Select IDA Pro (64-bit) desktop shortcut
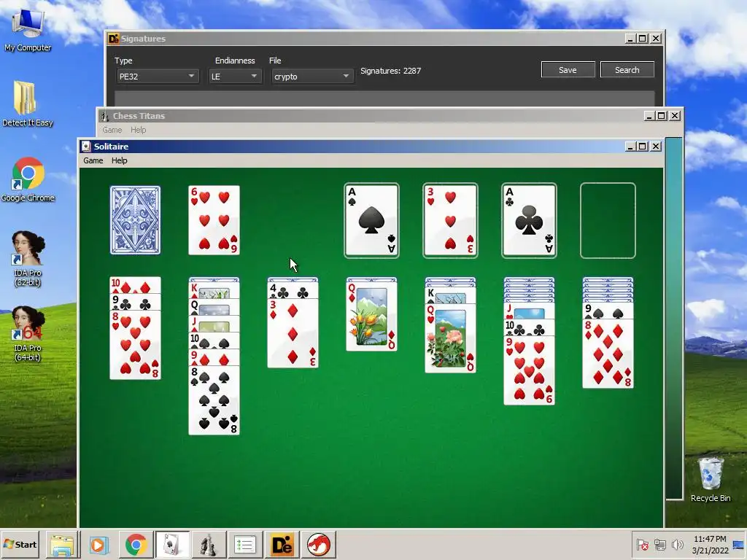This screenshot has width=747, height=560. [x=28, y=334]
